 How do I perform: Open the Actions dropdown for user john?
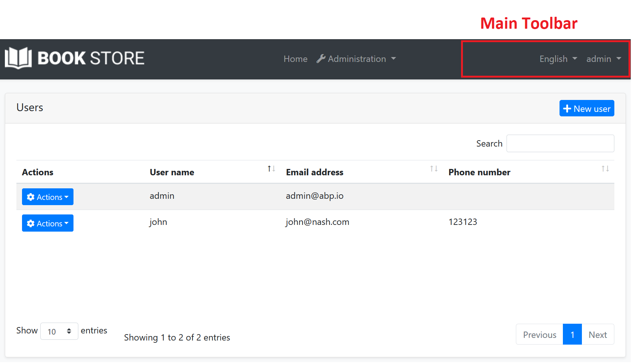(47, 223)
